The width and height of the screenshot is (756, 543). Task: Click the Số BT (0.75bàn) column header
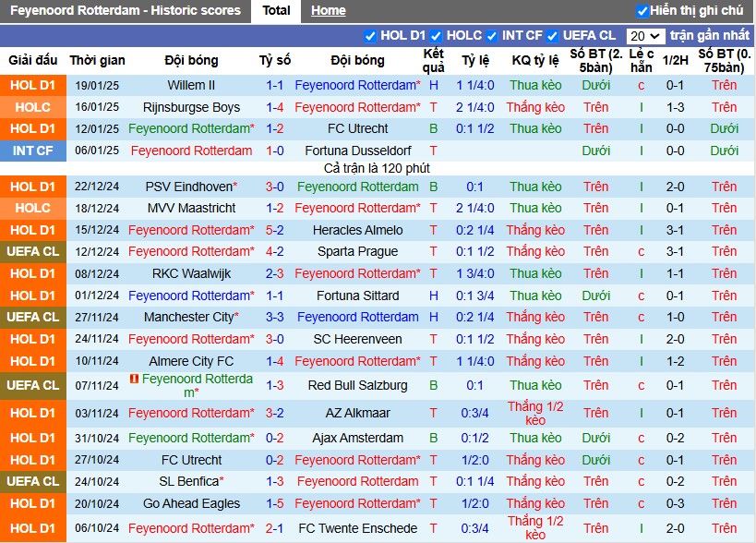725,60
